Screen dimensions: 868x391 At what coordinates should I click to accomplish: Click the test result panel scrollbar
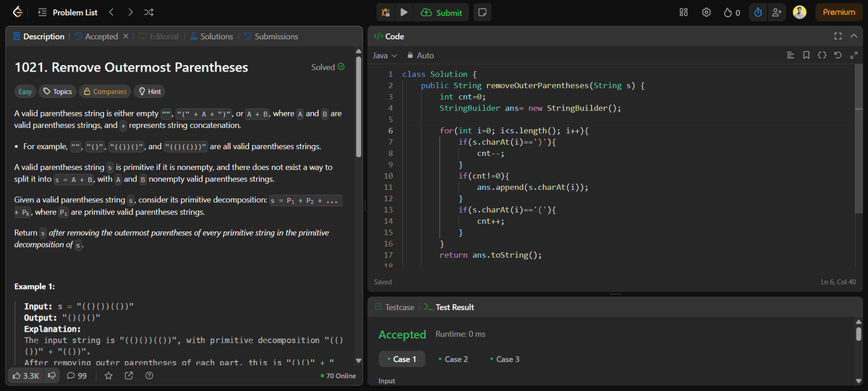859,332
